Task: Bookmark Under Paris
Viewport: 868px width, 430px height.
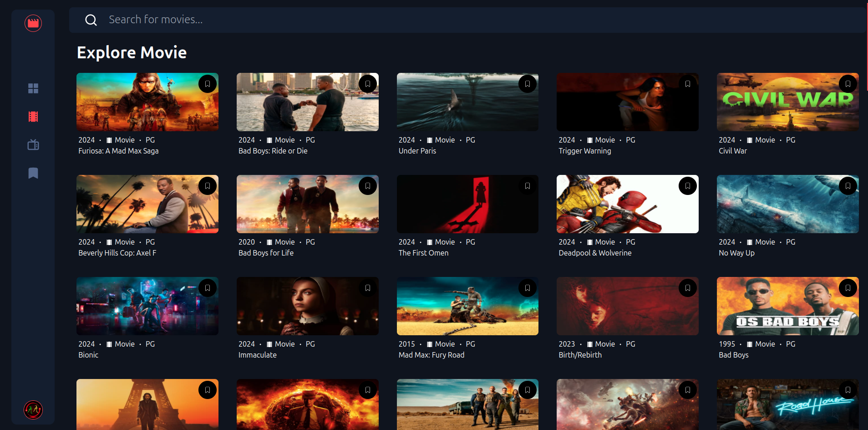Action: point(528,84)
